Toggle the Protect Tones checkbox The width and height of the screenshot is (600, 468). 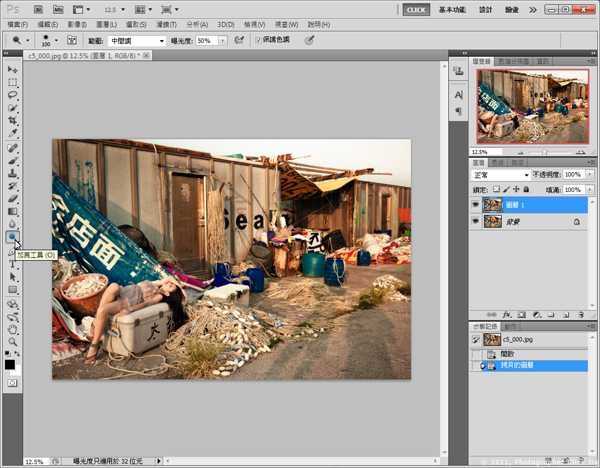click(258, 41)
